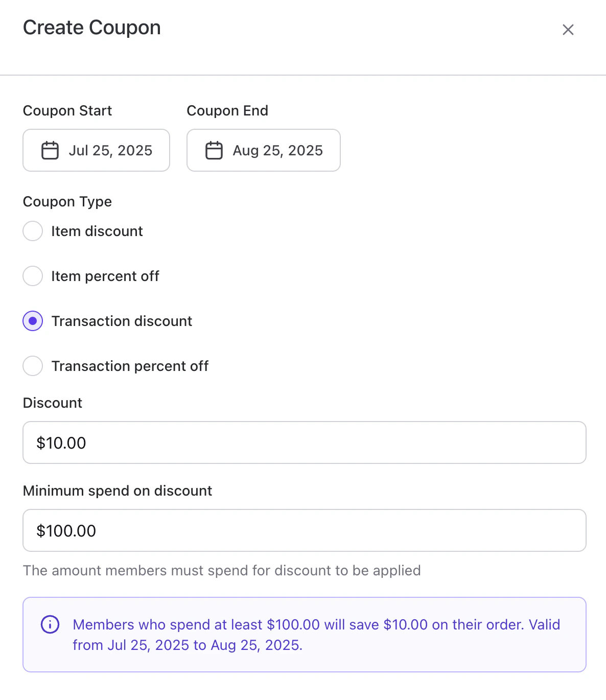Image resolution: width=606 pixels, height=700 pixels.
Task: Focus the Discount amount field showing $10.00
Action: [x=304, y=442]
